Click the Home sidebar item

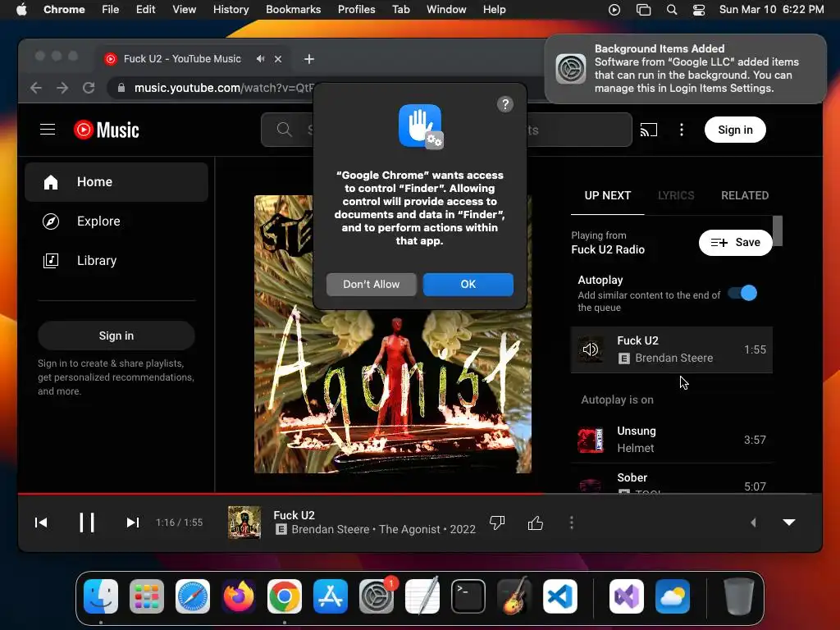[116, 181]
